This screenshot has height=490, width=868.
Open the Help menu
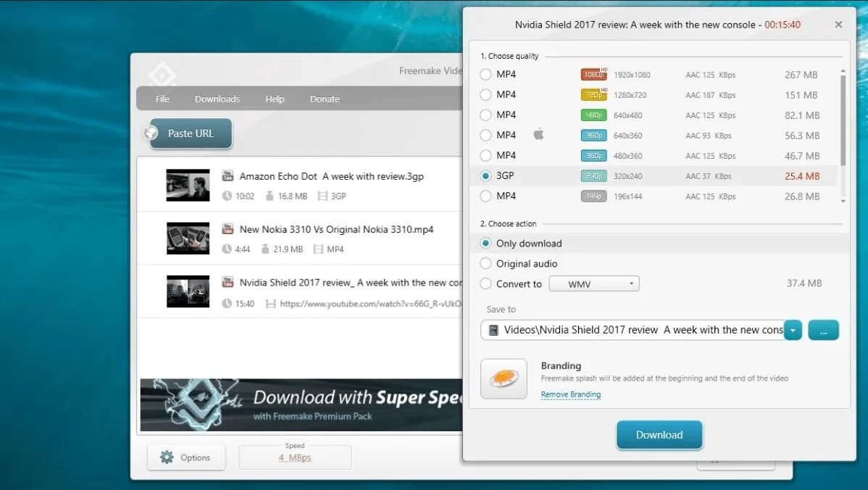click(275, 99)
